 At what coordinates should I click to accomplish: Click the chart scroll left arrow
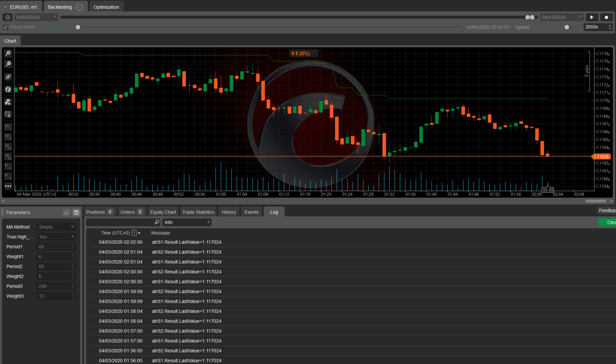pyautogui.click(x=3, y=201)
